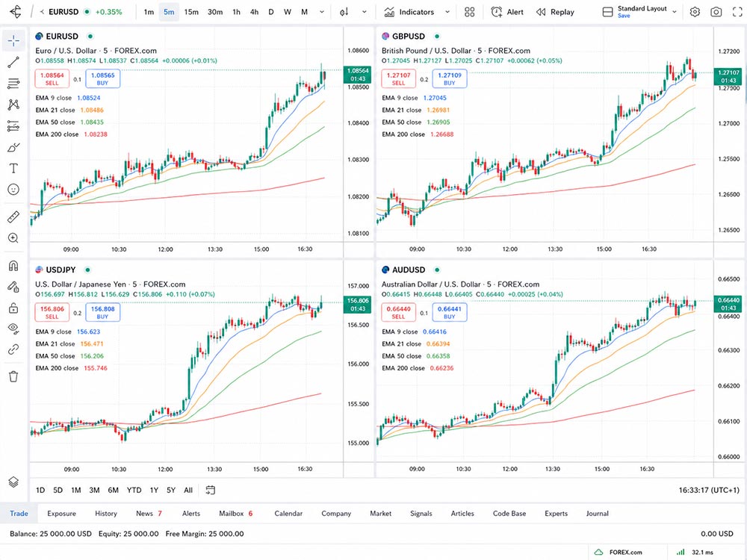Viewport: 747px width, 560px height.
Task: Open the Indicators menu
Action: click(409, 12)
